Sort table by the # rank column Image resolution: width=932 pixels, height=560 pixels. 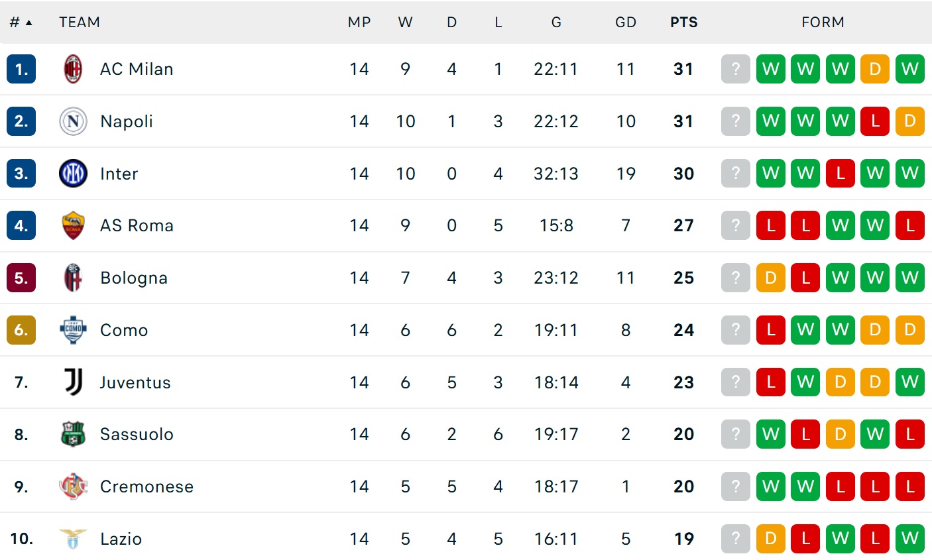click(20, 23)
